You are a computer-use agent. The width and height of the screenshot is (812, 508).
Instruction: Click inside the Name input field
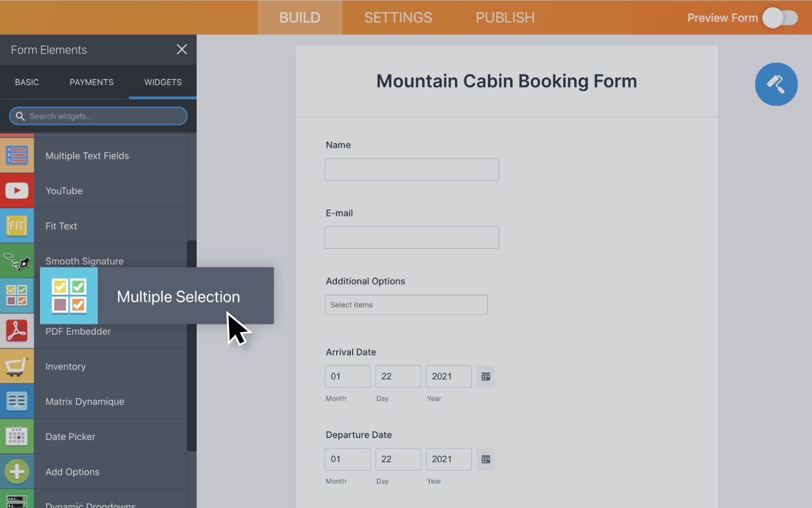(x=411, y=169)
